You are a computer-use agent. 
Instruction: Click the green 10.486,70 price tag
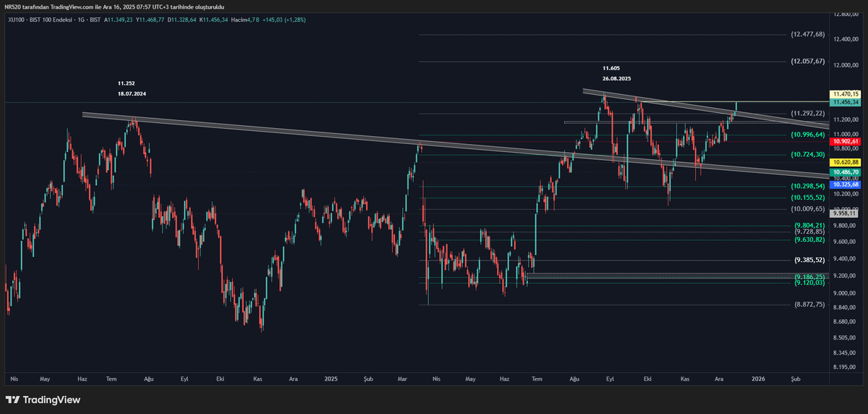point(845,172)
